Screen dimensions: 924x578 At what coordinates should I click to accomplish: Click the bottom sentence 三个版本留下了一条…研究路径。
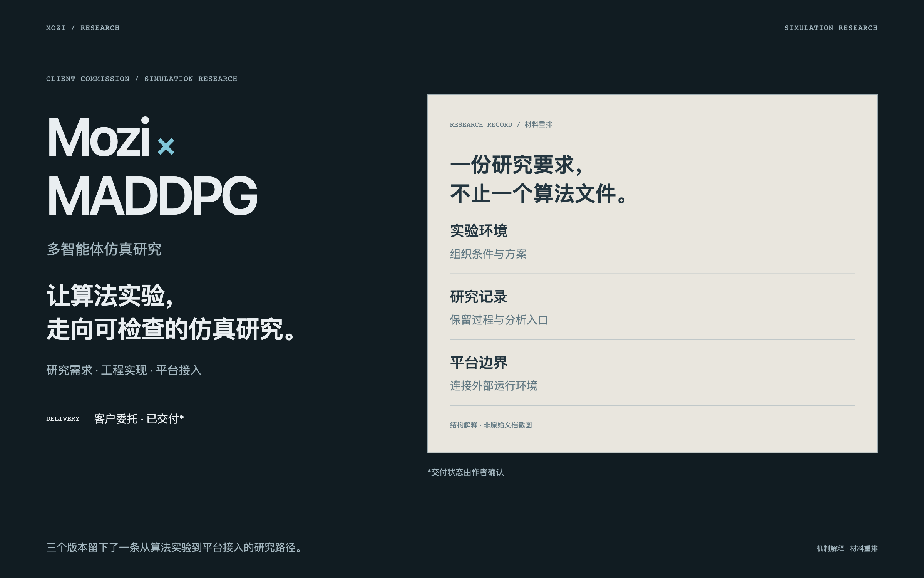click(175, 548)
